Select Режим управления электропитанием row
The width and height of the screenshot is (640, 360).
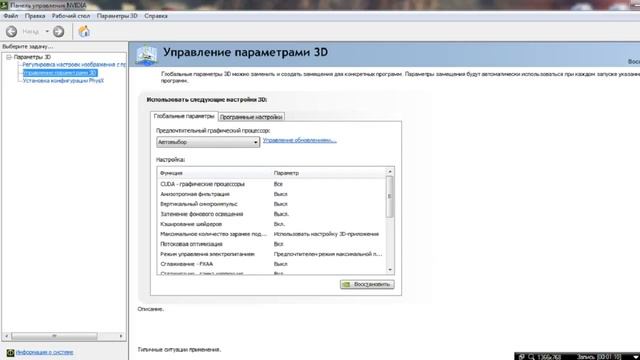(271, 254)
